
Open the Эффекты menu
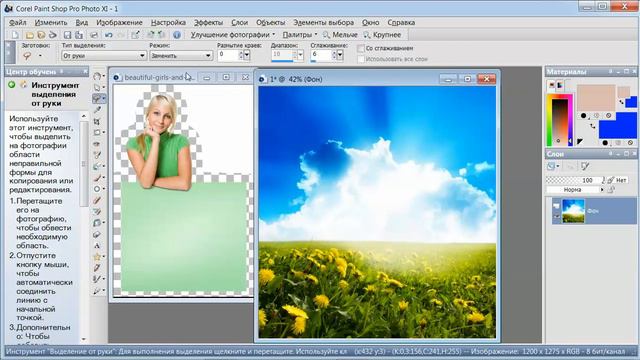point(208,22)
